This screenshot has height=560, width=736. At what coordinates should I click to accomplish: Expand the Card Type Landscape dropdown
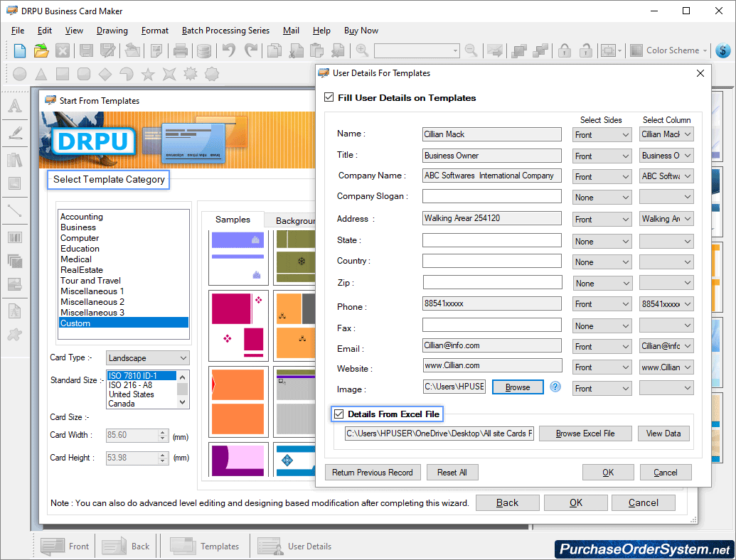pos(147,358)
